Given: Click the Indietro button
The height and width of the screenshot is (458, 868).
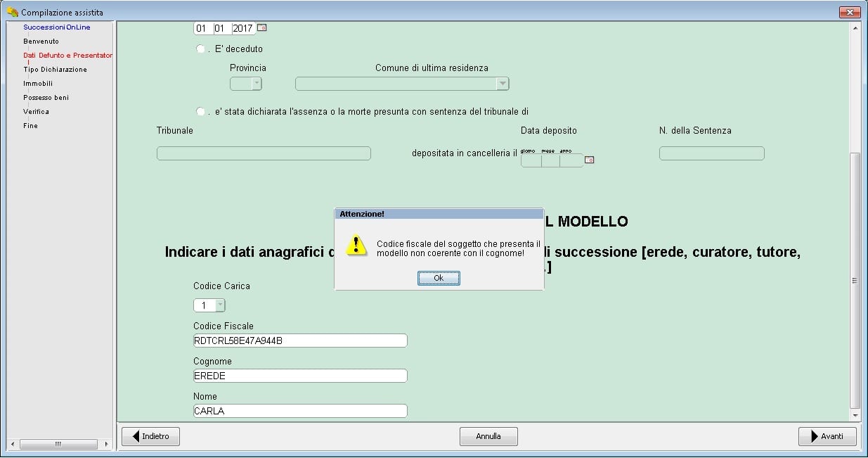Looking at the screenshot, I should coord(150,436).
